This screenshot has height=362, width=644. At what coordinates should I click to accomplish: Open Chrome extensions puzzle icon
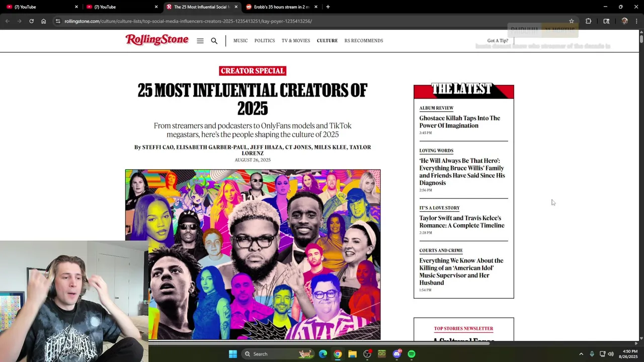pyautogui.click(x=588, y=21)
